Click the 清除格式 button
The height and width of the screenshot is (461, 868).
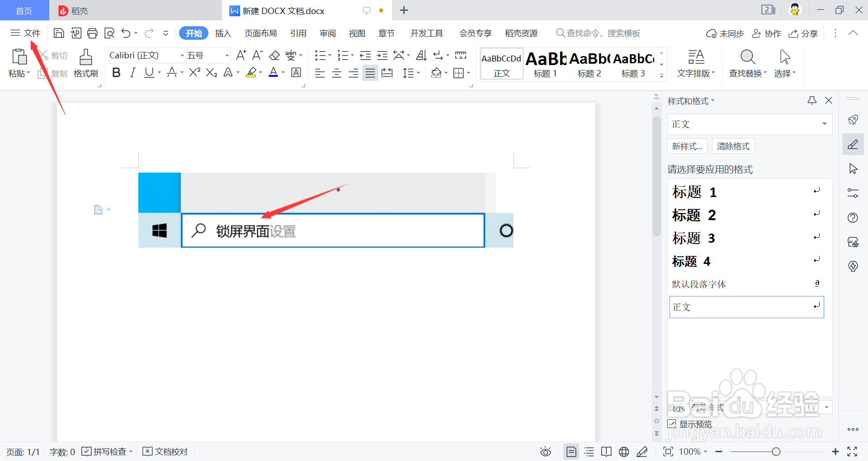(x=732, y=146)
